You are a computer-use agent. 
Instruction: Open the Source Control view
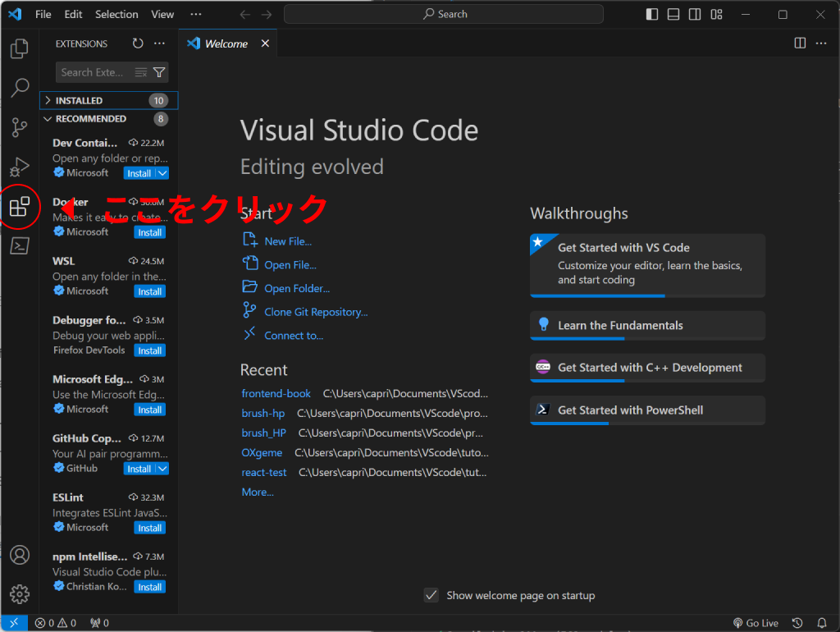click(20, 127)
